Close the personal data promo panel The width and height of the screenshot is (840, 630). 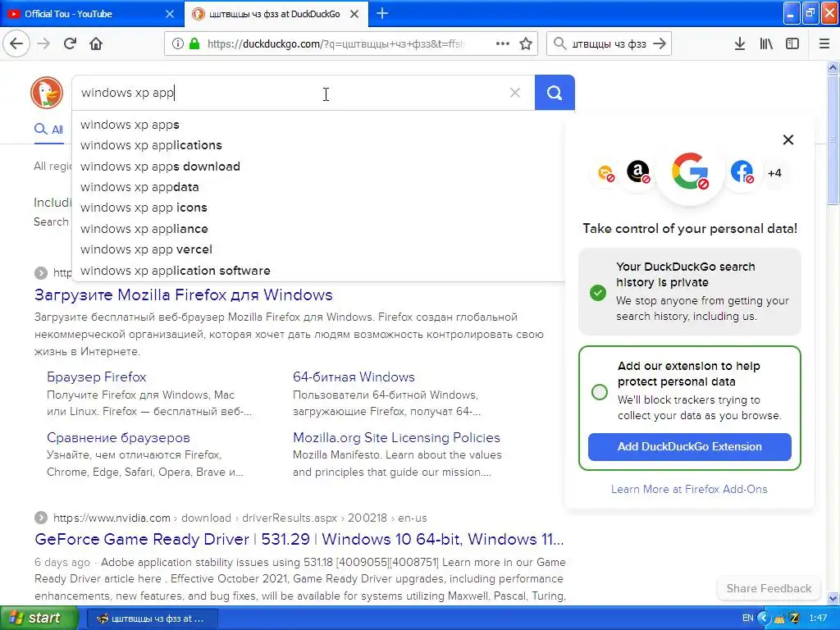tap(788, 139)
